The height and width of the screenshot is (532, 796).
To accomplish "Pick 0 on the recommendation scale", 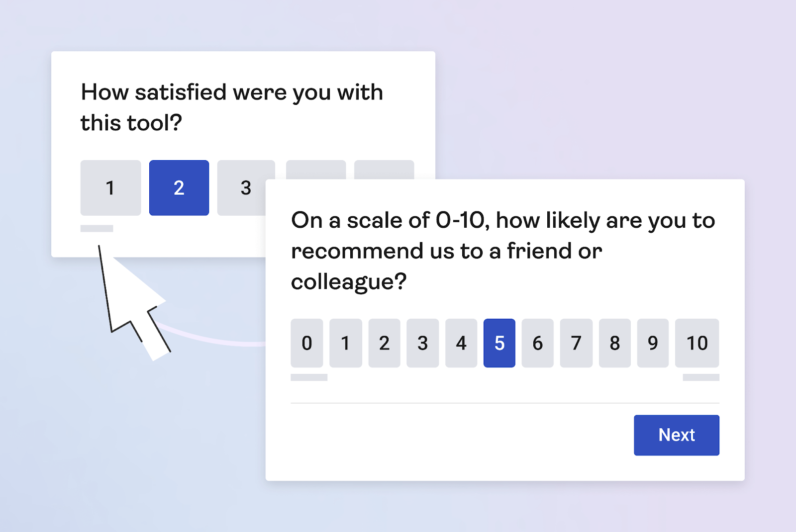I will coord(307,343).
